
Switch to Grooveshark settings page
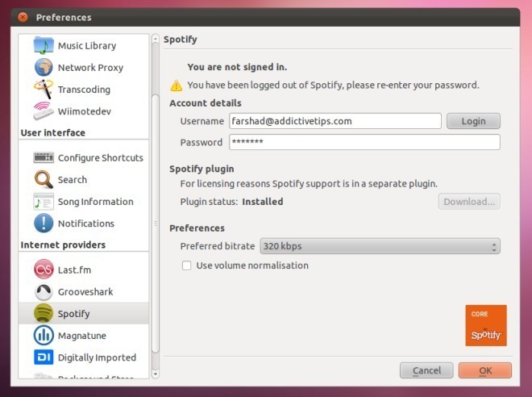pos(85,292)
